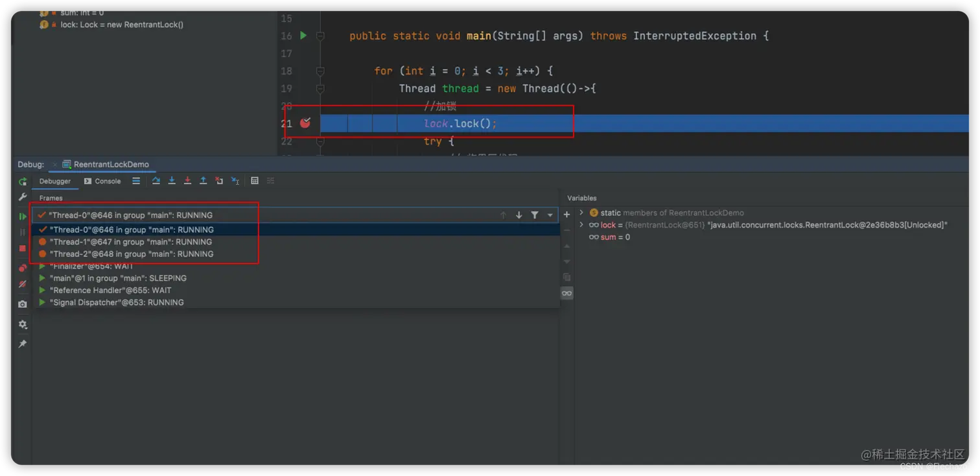Click the Run to Cursor icon
The width and height of the screenshot is (980, 476).
pos(235,181)
